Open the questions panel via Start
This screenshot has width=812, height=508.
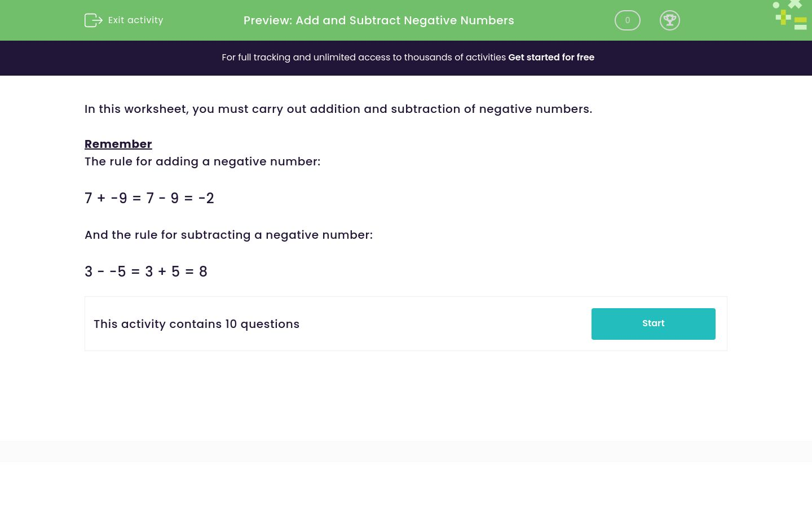pyautogui.click(x=653, y=323)
